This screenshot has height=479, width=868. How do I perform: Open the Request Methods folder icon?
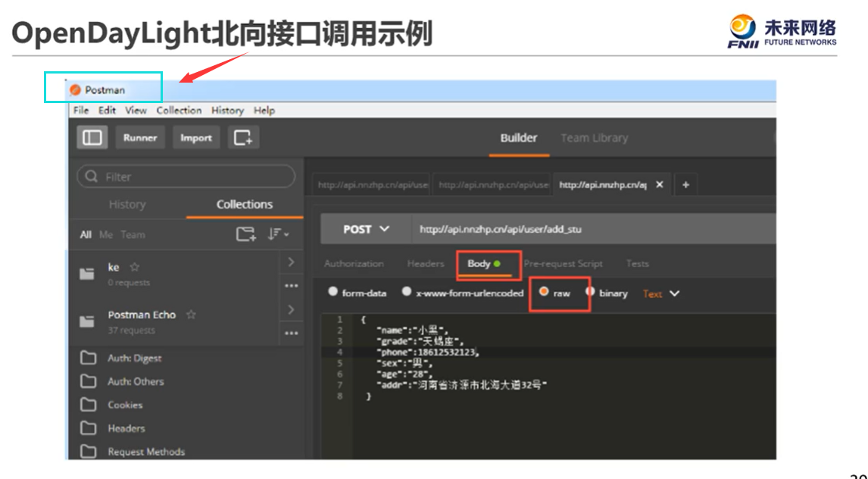pos(88,451)
